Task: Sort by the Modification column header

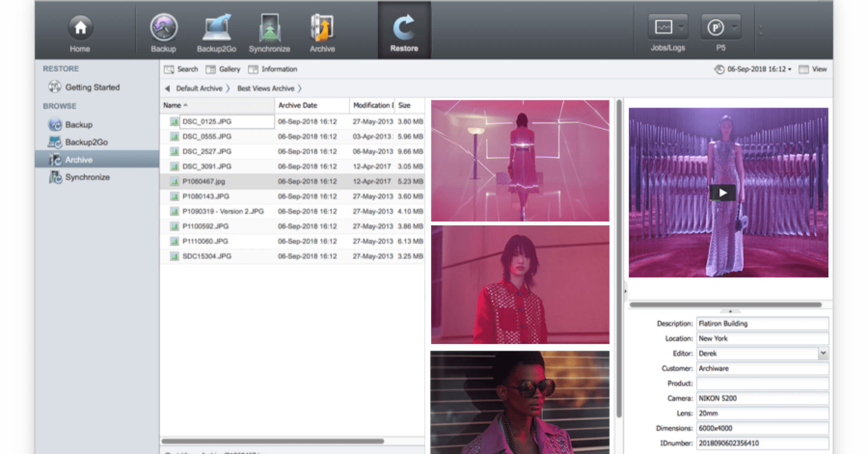Action: [x=372, y=106]
